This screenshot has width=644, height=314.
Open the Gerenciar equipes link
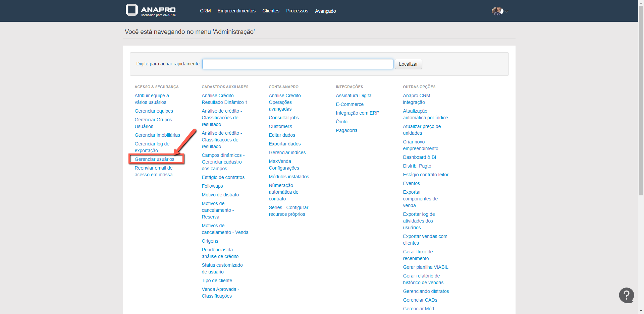tap(154, 111)
